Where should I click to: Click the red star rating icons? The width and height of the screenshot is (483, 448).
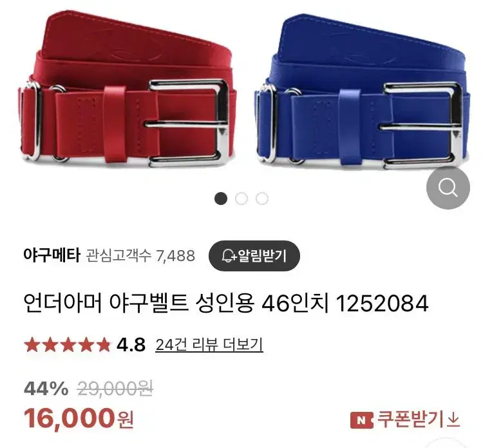(67, 345)
